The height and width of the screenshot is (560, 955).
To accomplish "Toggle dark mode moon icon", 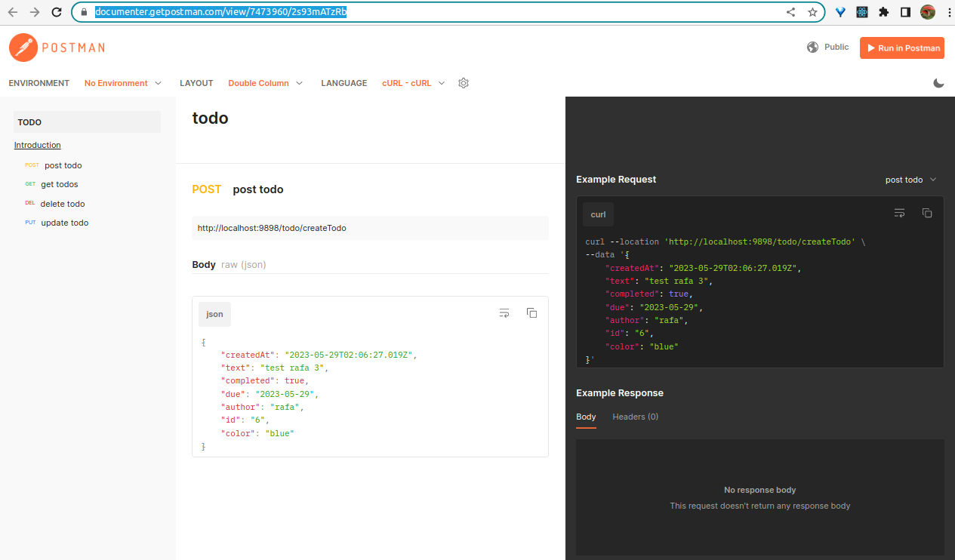I will (939, 83).
